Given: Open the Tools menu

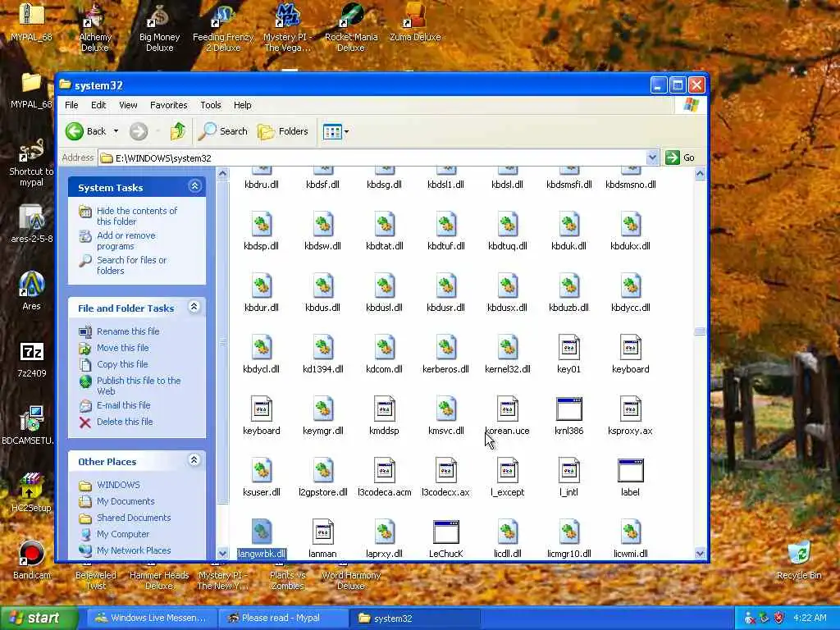Looking at the screenshot, I should pyautogui.click(x=211, y=105).
